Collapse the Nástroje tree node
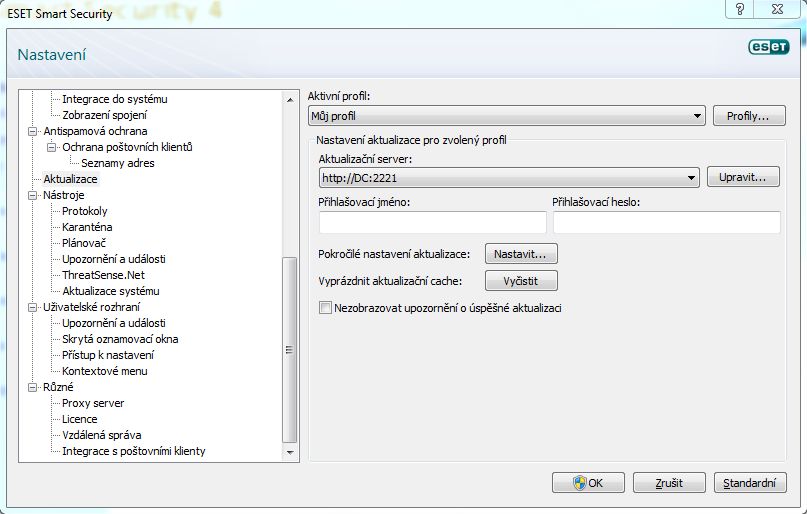 tap(32, 195)
